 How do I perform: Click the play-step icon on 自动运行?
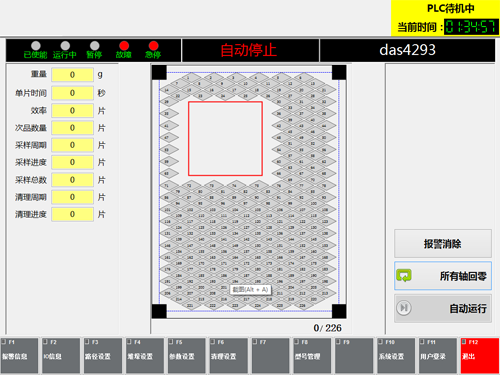pyautogui.click(x=404, y=308)
